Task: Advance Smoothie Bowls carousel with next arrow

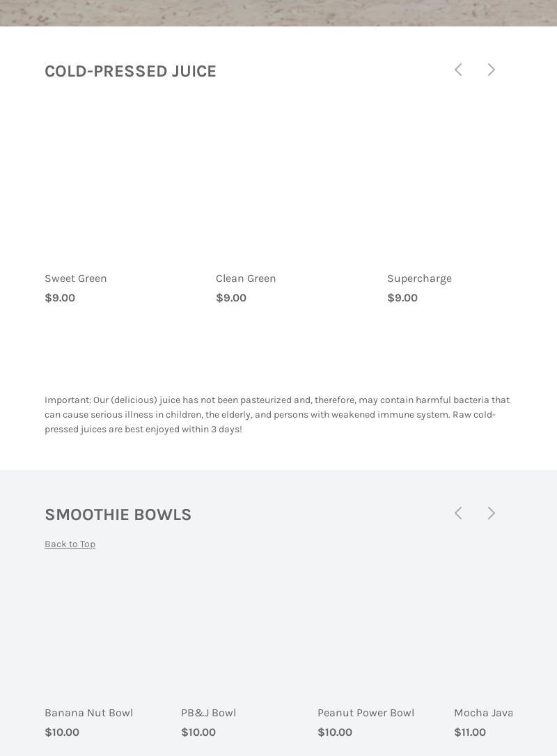Action: tap(492, 513)
